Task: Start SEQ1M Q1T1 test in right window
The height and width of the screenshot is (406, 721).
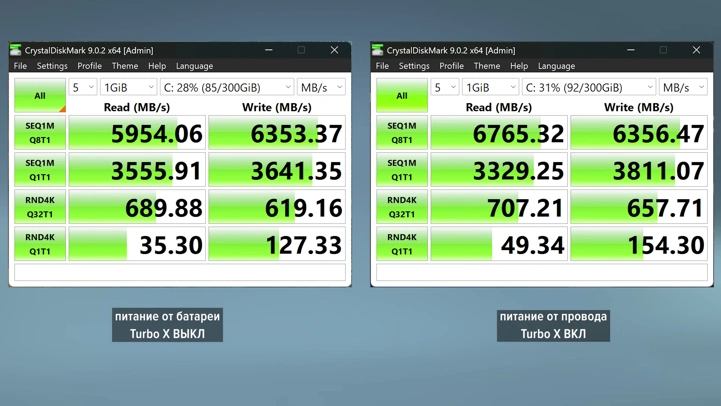Action: (402, 170)
